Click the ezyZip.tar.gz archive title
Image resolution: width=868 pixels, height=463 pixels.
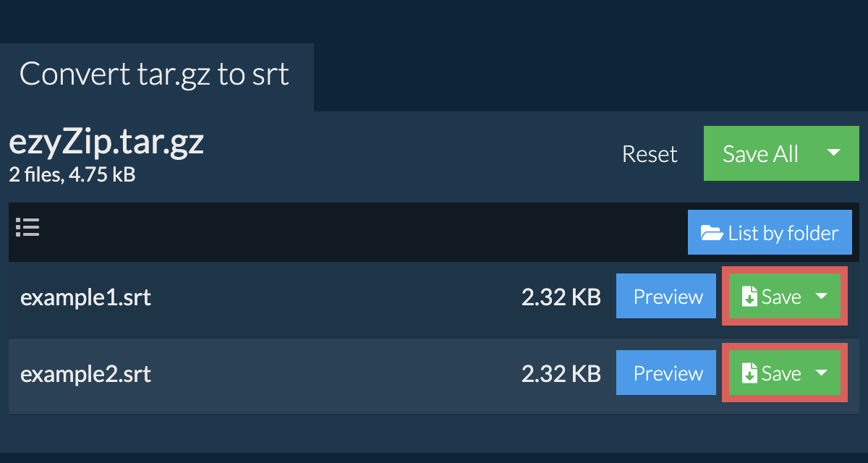pos(106,143)
